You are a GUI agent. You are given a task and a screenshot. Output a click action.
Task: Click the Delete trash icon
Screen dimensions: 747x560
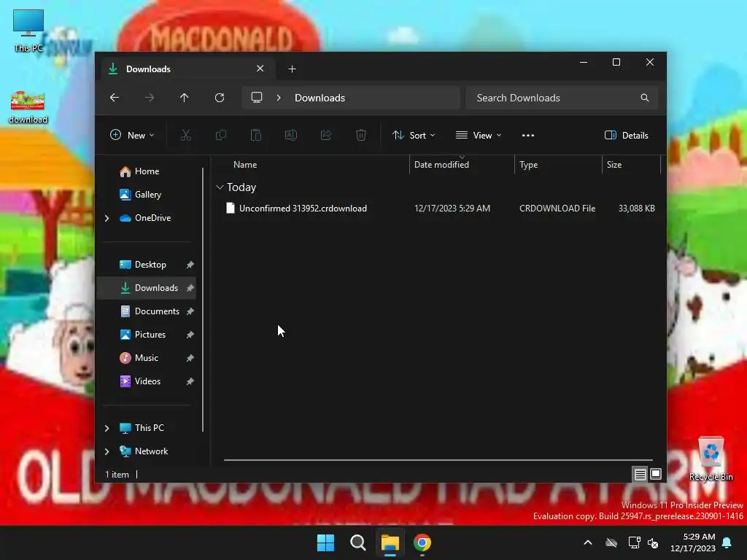coord(361,135)
